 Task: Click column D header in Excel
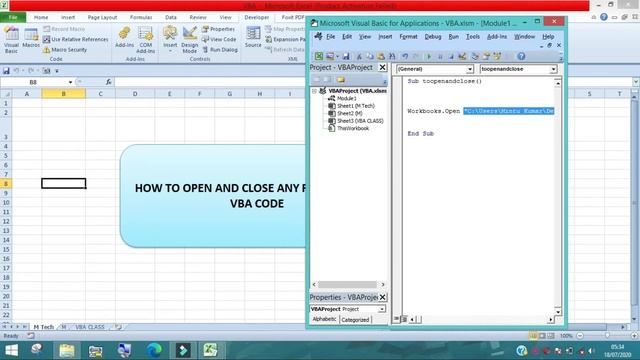coord(135,94)
